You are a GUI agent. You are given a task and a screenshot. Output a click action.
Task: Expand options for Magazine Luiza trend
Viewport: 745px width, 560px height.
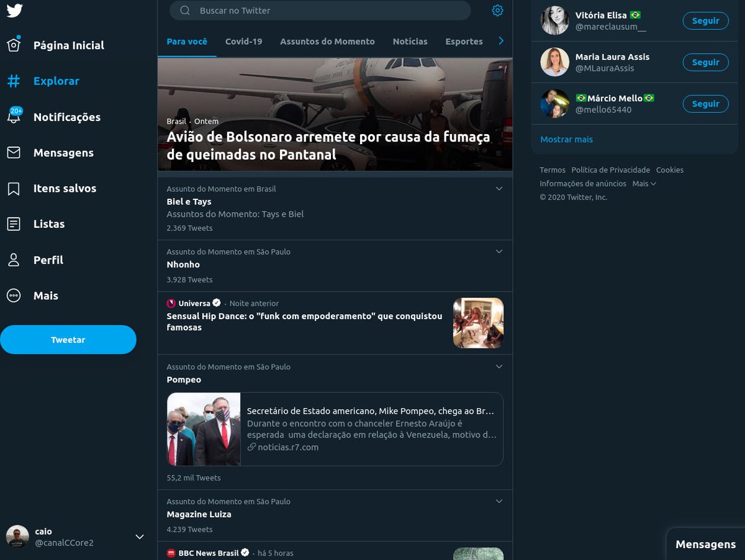(499, 501)
